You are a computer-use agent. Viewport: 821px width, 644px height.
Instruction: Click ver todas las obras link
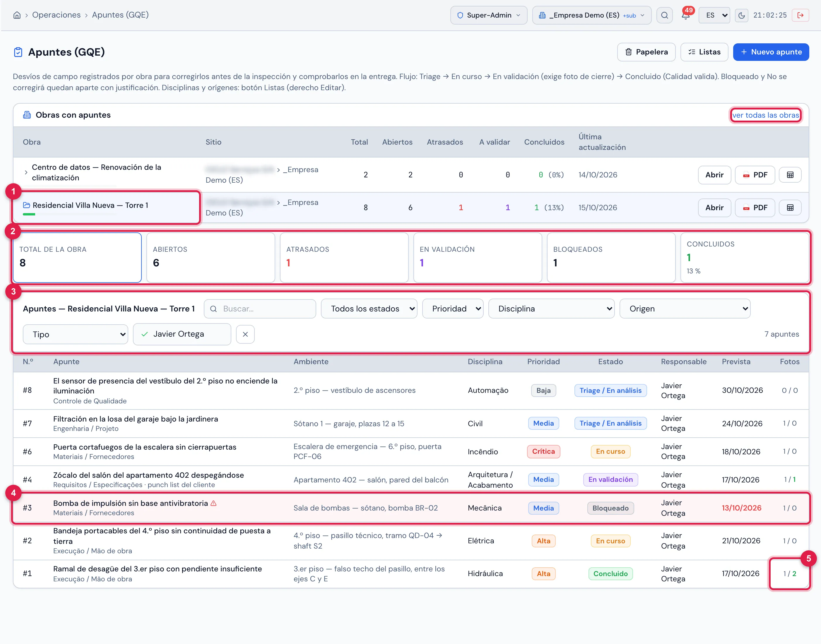point(765,115)
